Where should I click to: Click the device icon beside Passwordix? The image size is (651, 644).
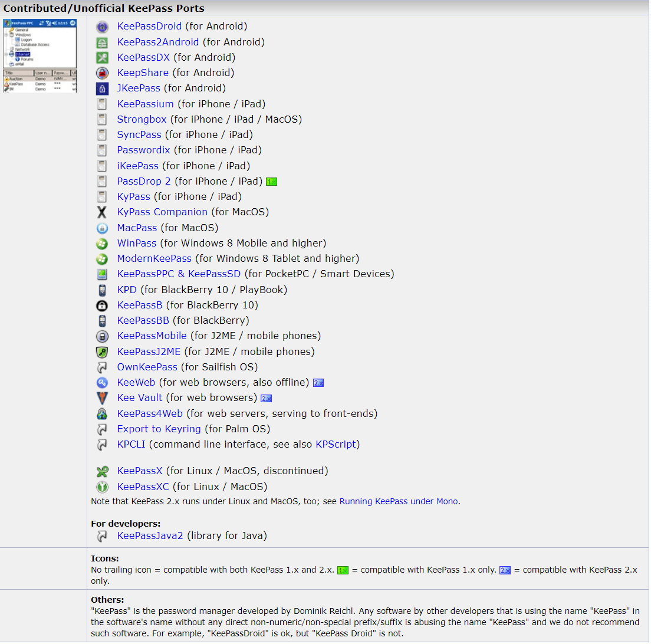(102, 150)
